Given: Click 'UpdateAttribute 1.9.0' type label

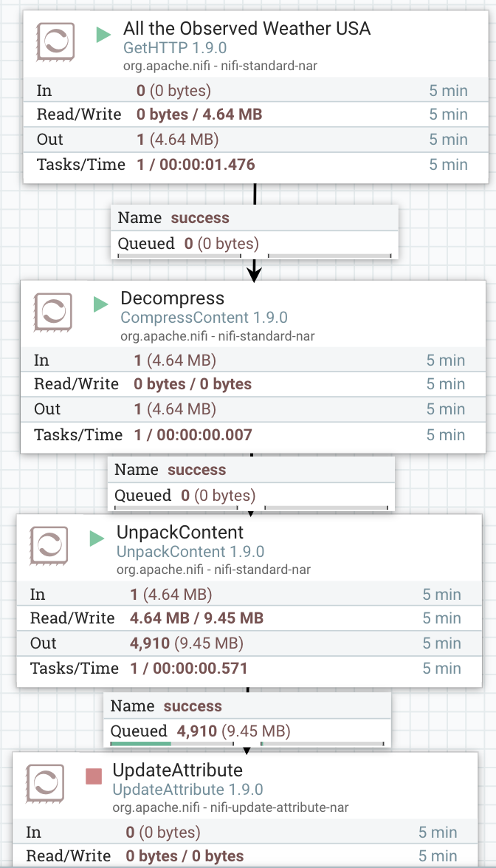Looking at the screenshot, I should [x=187, y=790].
